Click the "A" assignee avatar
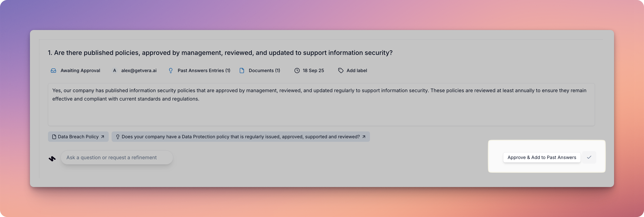 coord(114,71)
